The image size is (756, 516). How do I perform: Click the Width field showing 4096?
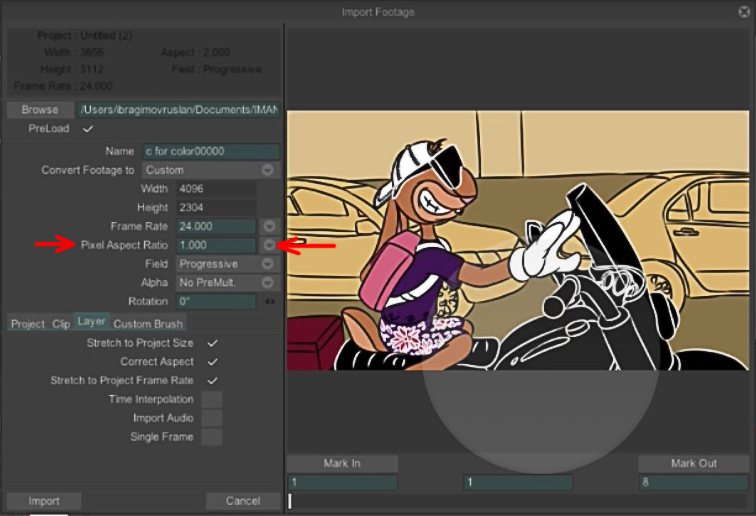[216, 189]
